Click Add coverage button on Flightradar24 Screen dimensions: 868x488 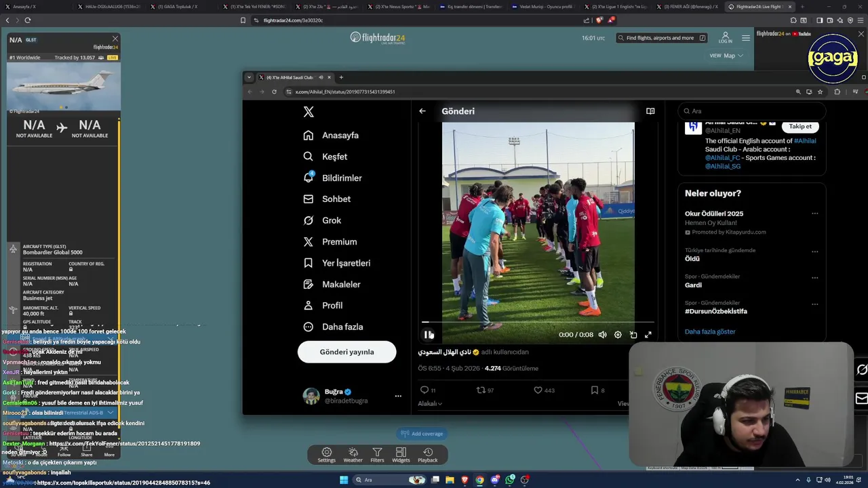[x=422, y=434]
